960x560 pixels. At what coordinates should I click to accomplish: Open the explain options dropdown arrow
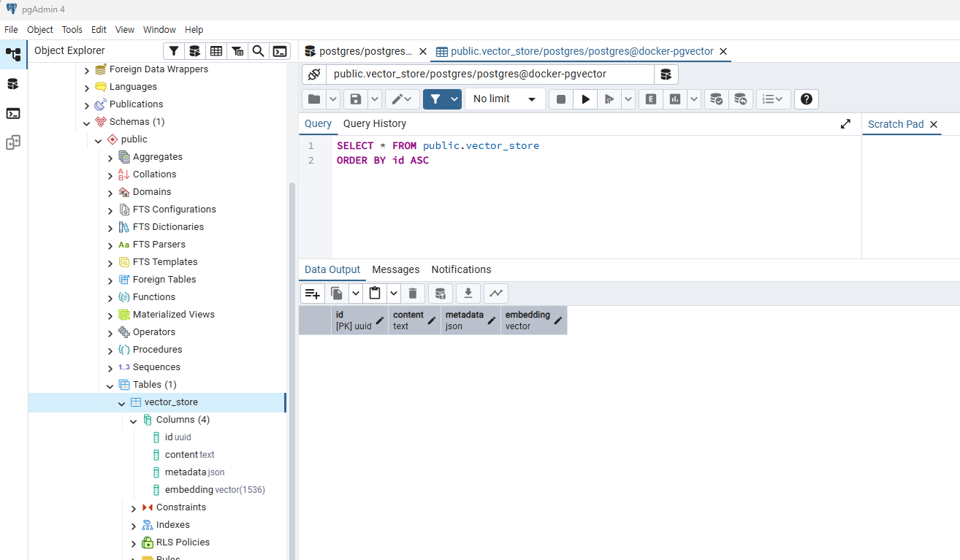click(694, 99)
